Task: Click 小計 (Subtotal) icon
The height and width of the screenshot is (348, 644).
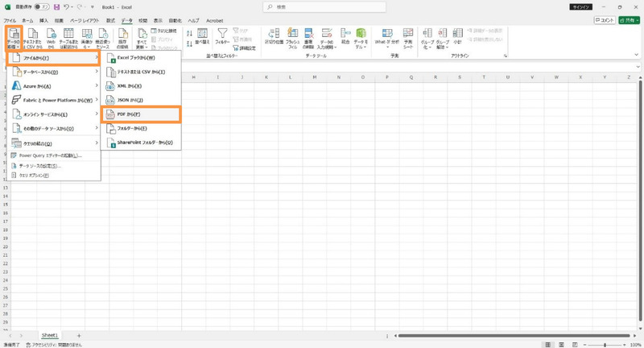Action: [457, 36]
